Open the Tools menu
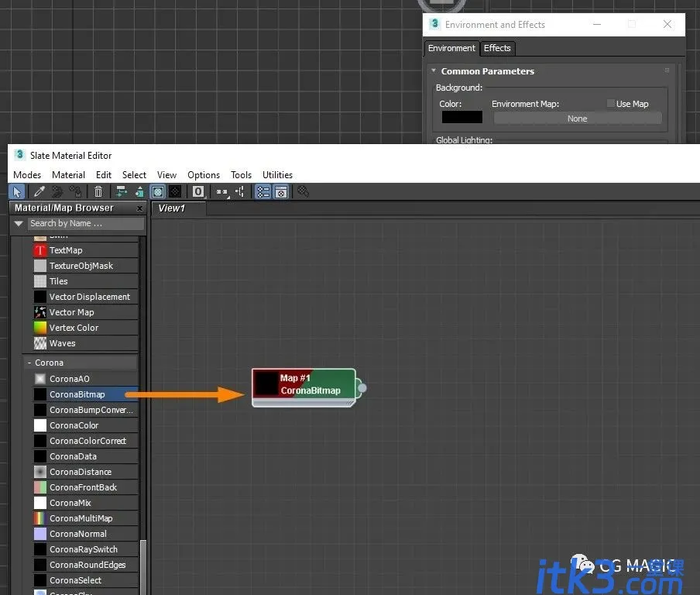The height and width of the screenshot is (595, 700). point(241,174)
